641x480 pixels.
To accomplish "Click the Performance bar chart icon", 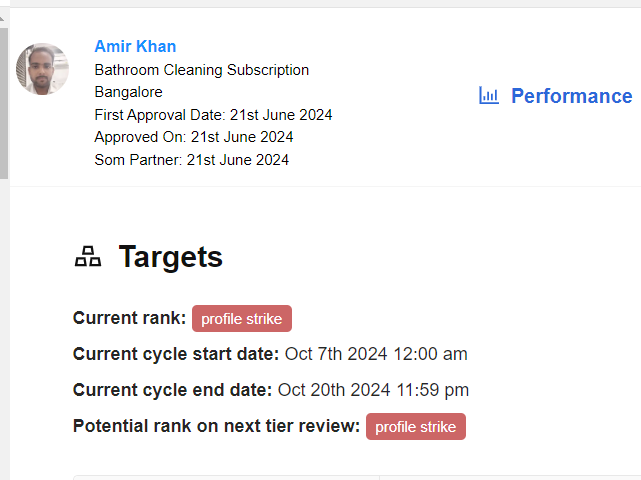I will (489, 96).
